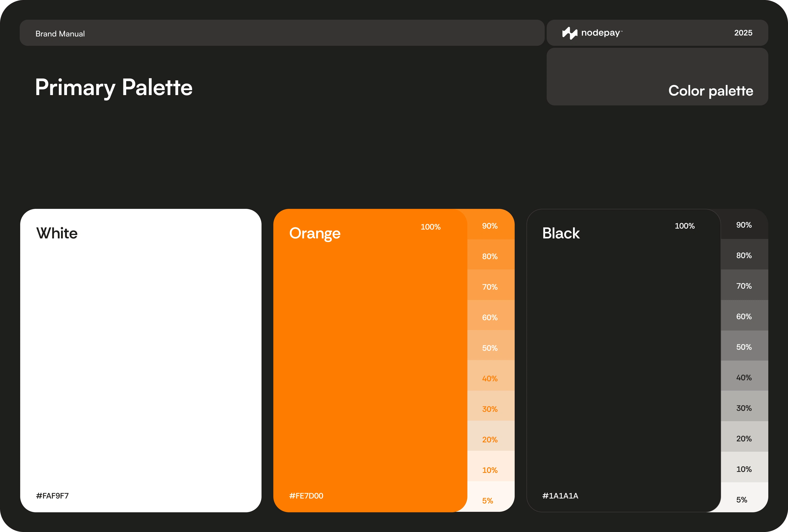Image resolution: width=788 pixels, height=532 pixels.
Task: Click the 2025 year label
Action: coord(743,33)
